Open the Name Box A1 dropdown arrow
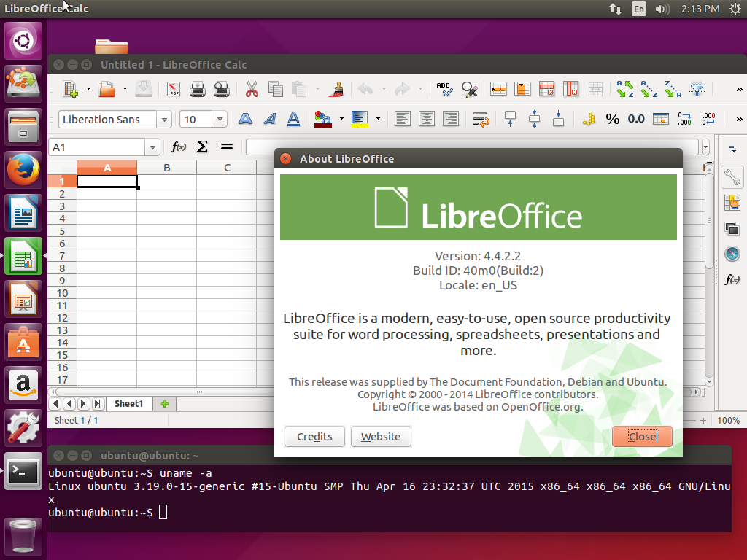747x560 pixels. [152, 147]
